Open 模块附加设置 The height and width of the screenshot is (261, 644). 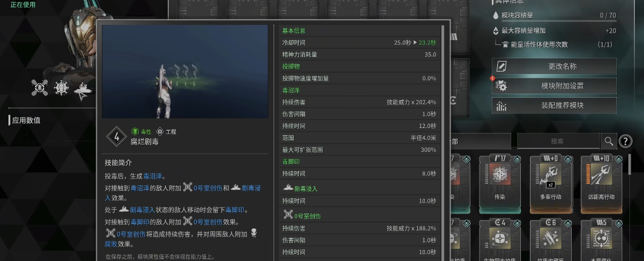[554, 86]
